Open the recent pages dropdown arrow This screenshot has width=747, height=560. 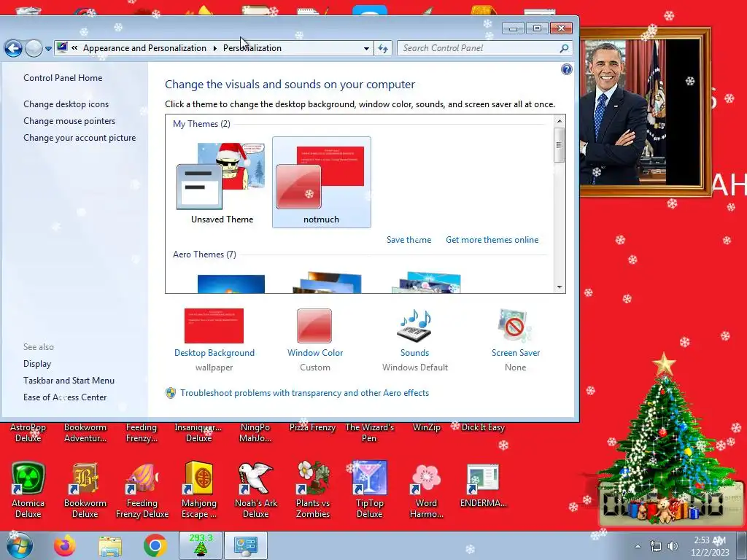pos(48,49)
